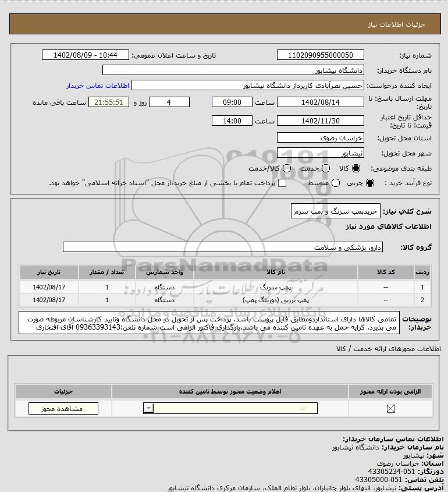Toggle the Islamic treasury payment checkbox
448x492 pixels.
(x=282, y=183)
